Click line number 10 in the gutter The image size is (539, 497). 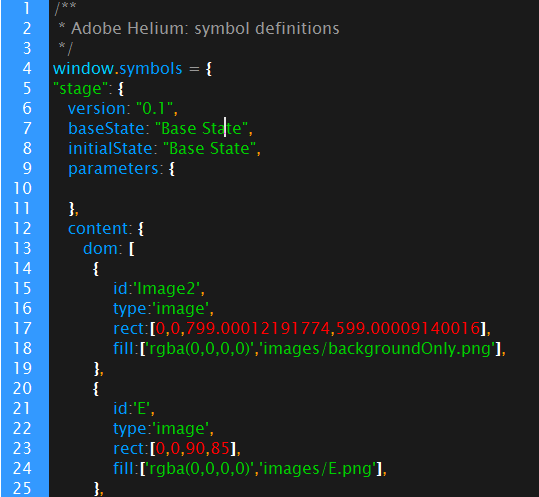tap(22, 188)
